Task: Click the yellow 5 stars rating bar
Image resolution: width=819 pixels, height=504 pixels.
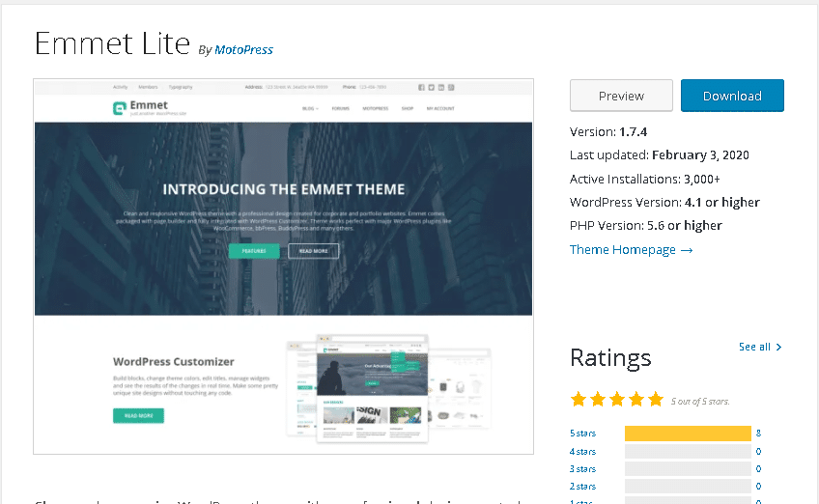Action: click(x=688, y=434)
